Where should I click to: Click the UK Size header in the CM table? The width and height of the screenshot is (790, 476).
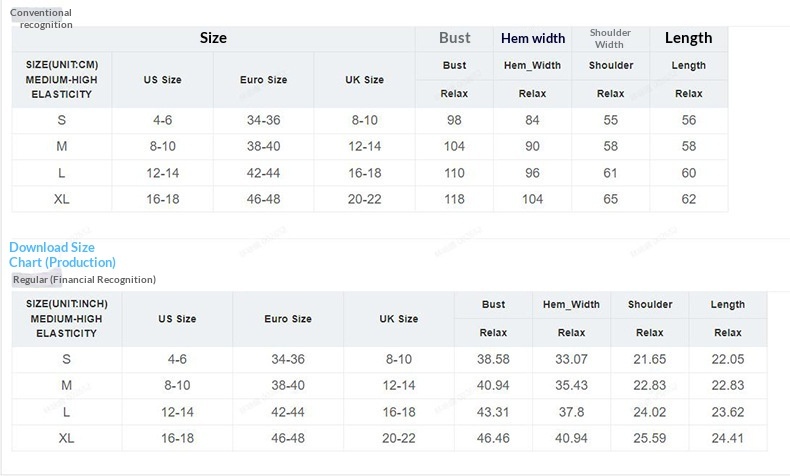[x=364, y=80]
